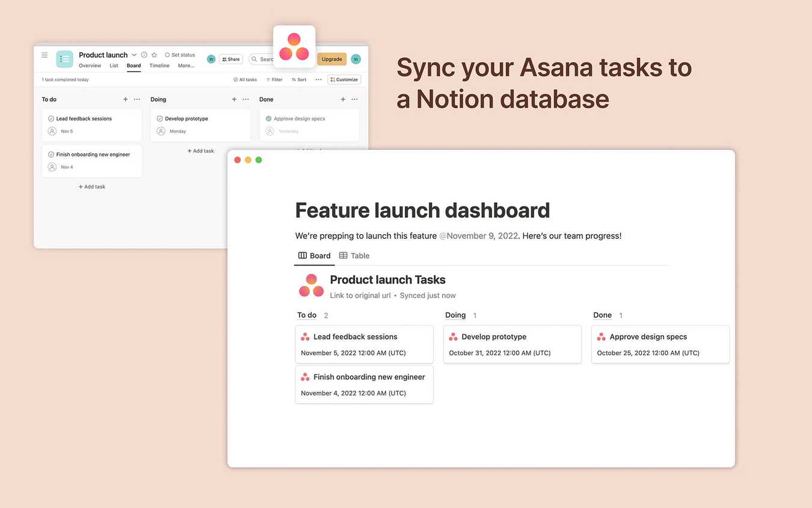Screen dimensions: 812x508
Task: Select the Board tab in Asana
Action: tap(134, 66)
